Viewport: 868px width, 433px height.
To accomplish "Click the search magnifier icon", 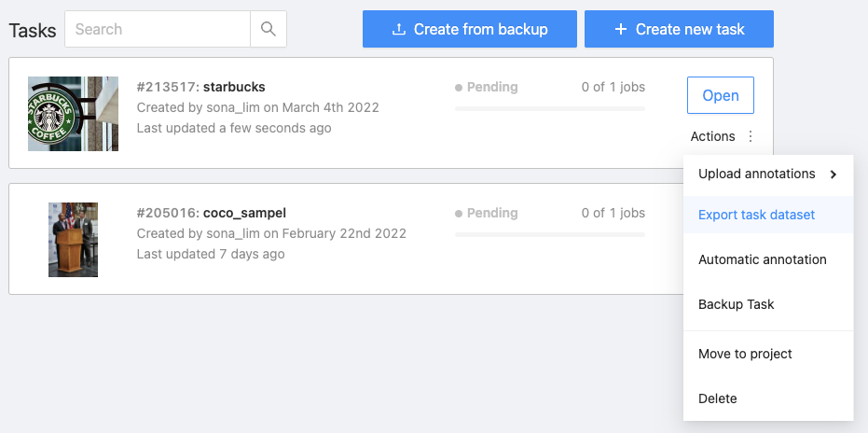I will click(x=269, y=29).
